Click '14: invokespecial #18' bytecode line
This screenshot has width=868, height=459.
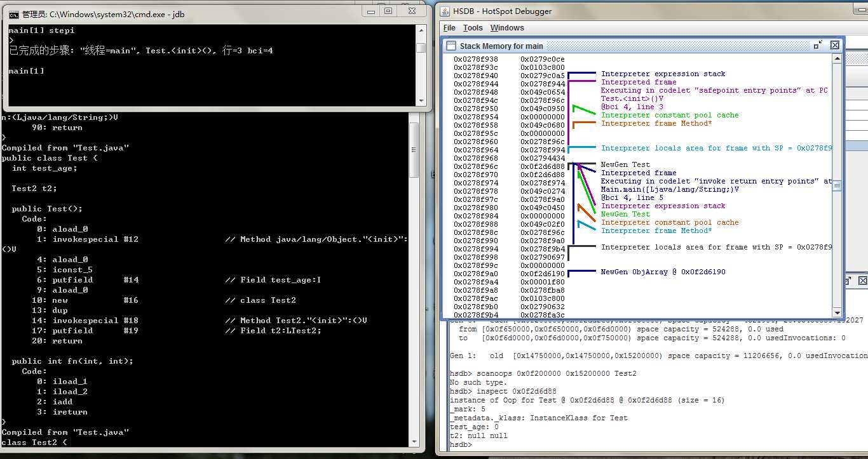point(200,321)
